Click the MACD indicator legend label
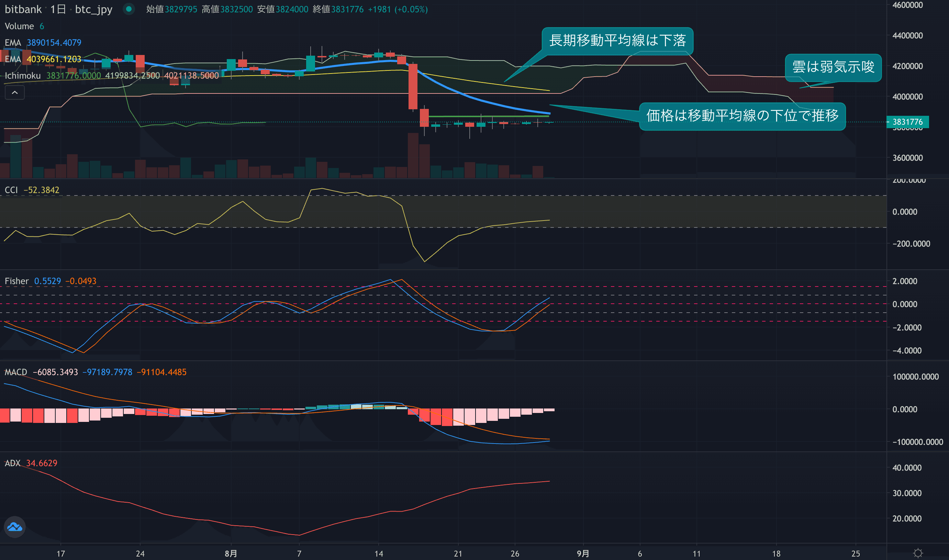The width and height of the screenshot is (949, 560). click(x=16, y=372)
